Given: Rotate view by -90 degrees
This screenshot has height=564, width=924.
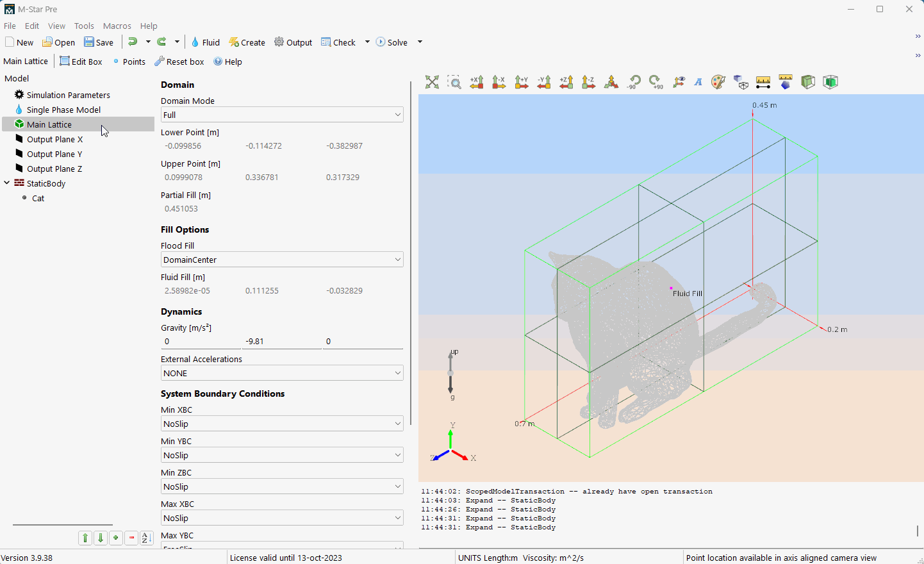Looking at the screenshot, I should pyautogui.click(x=634, y=82).
